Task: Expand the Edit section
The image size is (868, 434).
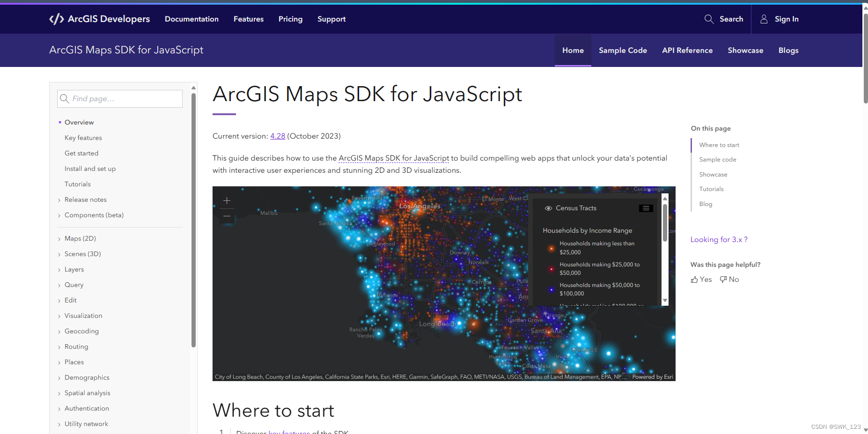Action: 59,301
